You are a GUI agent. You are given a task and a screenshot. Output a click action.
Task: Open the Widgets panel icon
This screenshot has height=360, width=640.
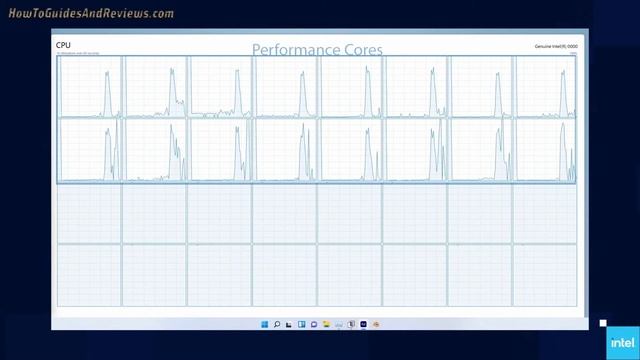tap(302, 324)
